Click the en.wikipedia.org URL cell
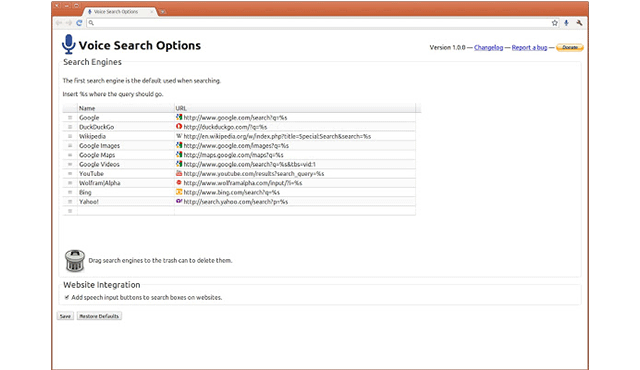The image size is (640, 370). [295, 136]
